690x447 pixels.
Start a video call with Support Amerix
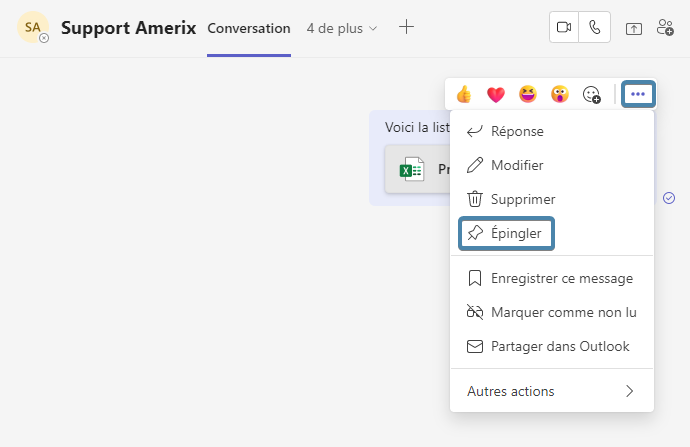click(564, 28)
